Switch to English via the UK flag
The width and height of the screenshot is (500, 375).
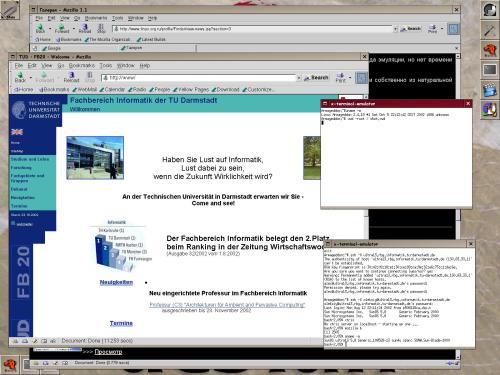(17, 132)
